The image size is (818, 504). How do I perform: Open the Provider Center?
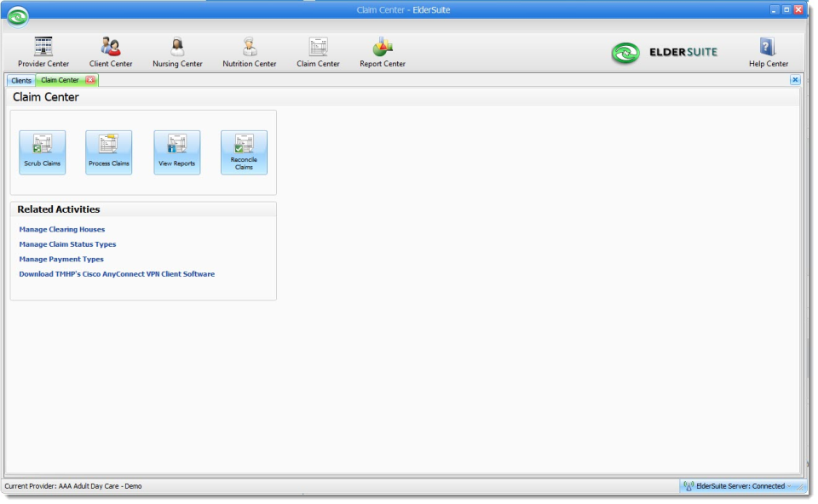pos(43,52)
